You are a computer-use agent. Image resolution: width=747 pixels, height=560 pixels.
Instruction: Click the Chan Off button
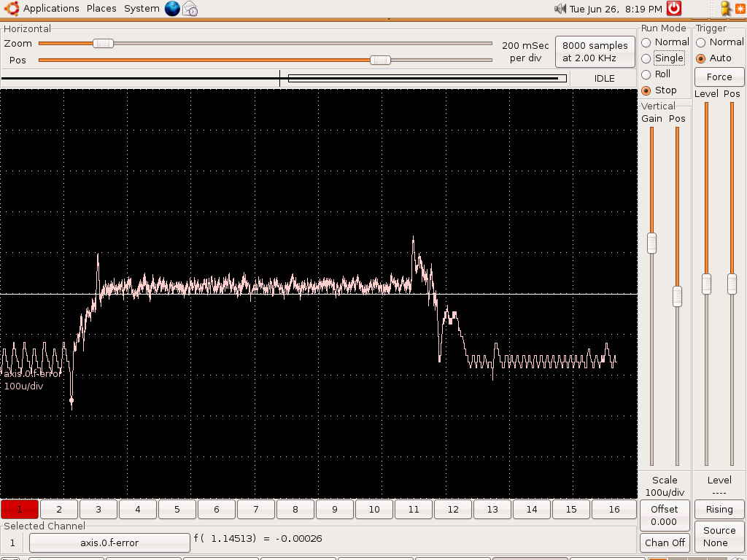664,542
